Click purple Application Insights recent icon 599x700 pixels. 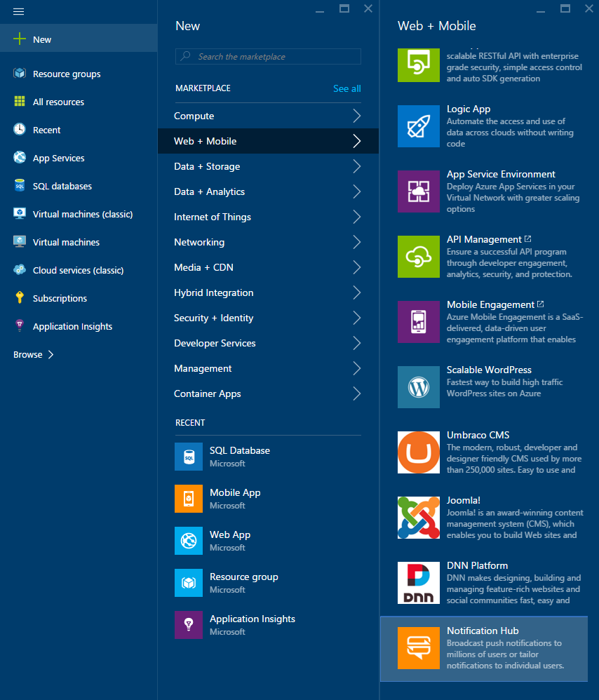pyautogui.click(x=189, y=625)
